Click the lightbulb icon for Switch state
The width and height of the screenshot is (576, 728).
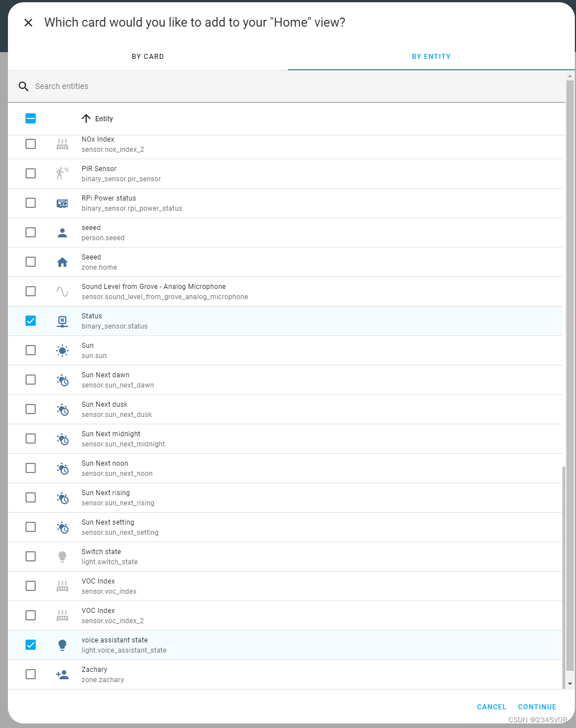[62, 556]
